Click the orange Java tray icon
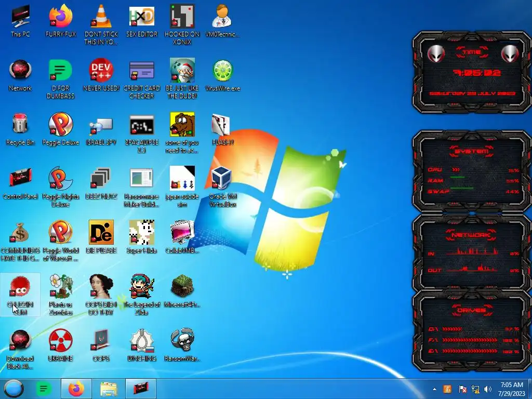Image resolution: width=532 pixels, height=399 pixels. [x=447, y=389]
